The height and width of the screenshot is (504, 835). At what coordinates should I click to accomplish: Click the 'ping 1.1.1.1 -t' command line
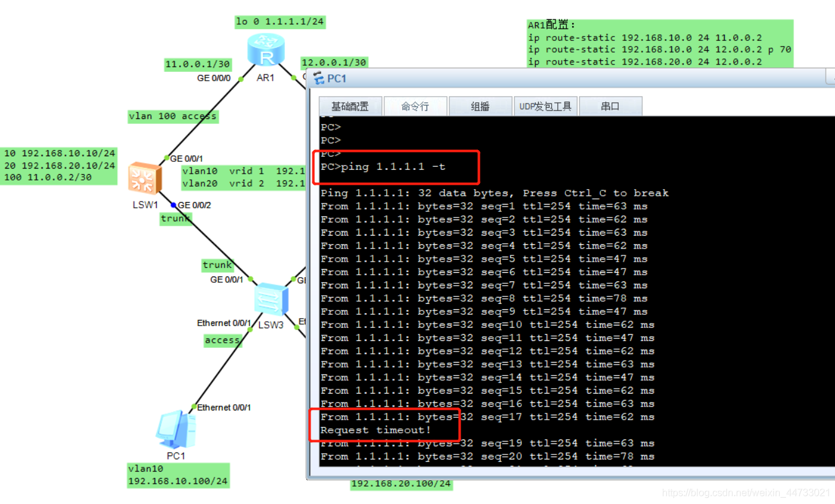pos(382,167)
